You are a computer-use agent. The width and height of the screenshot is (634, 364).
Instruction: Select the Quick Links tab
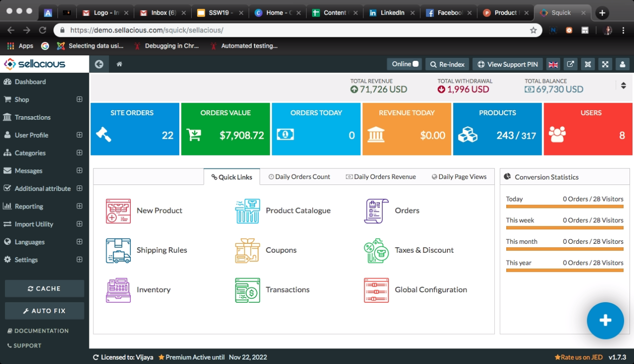pos(232,177)
